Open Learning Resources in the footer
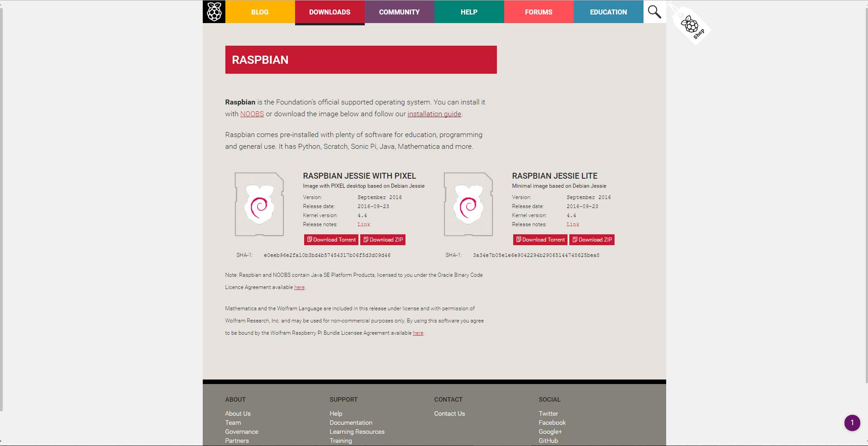Screen dimensions: 868x446 tap(357, 432)
